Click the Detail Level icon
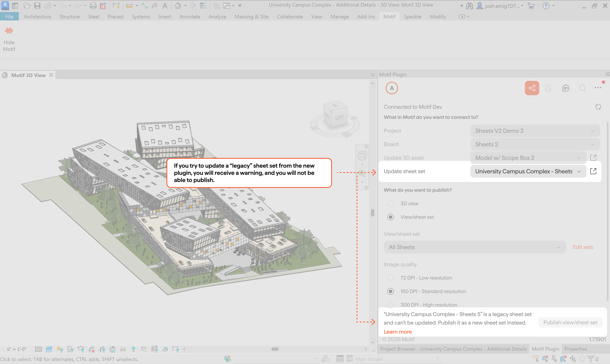Image resolution: width=610 pixels, height=364 pixels. tap(38, 349)
